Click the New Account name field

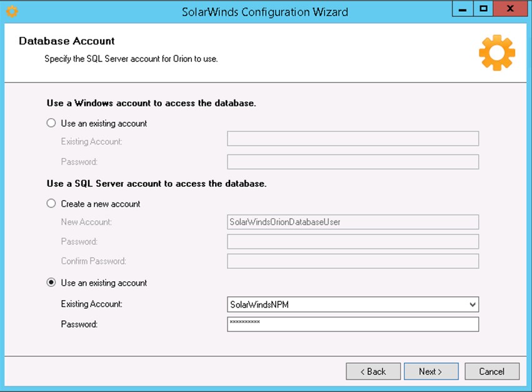353,222
